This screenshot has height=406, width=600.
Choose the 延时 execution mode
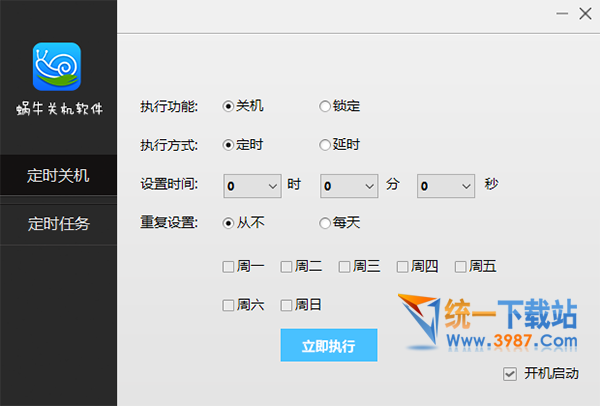[324, 145]
